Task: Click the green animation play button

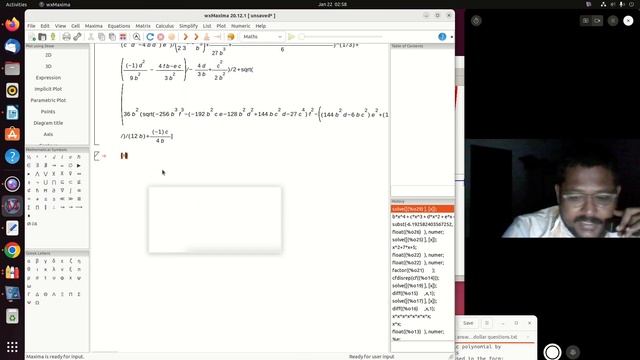Action: tap(291, 37)
